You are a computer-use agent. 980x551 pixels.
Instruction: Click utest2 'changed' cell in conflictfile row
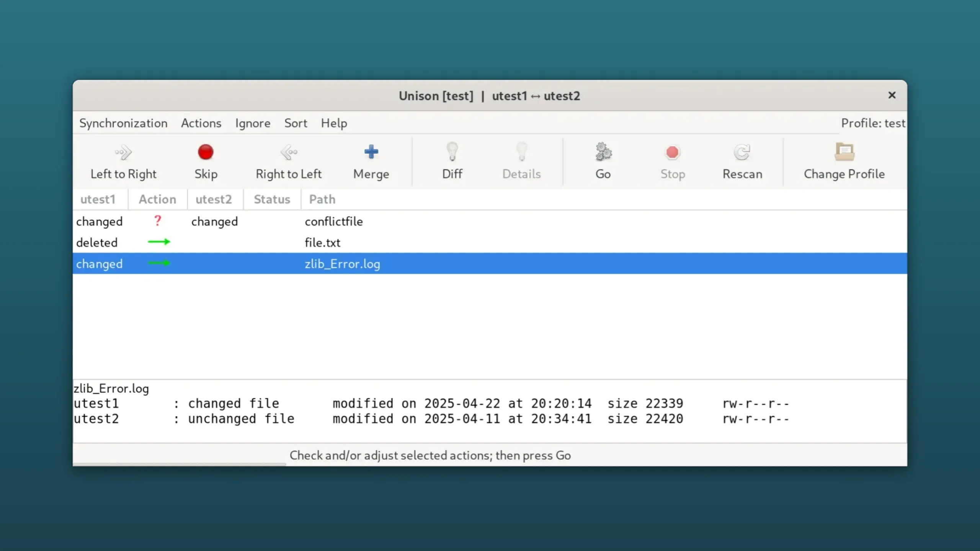[214, 222]
